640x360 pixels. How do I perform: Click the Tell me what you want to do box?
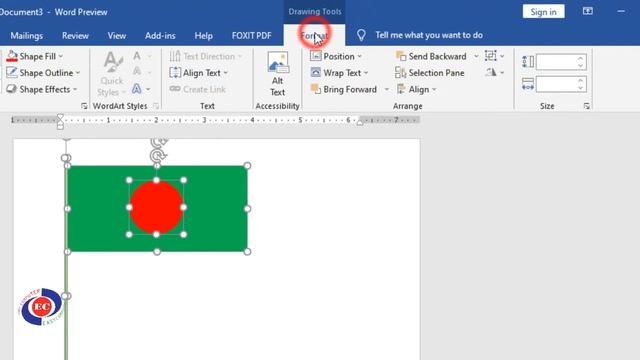coord(429,35)
